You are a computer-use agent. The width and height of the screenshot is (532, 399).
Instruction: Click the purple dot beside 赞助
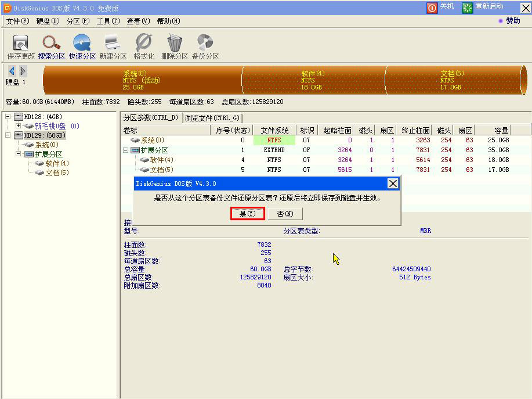tap(501, 21)
